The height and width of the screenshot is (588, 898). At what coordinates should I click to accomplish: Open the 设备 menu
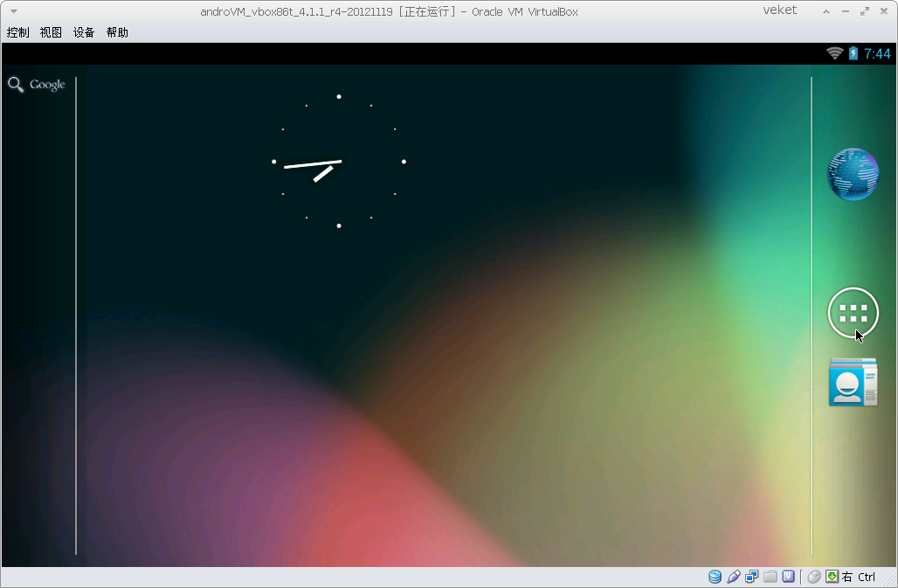point(84,32)
